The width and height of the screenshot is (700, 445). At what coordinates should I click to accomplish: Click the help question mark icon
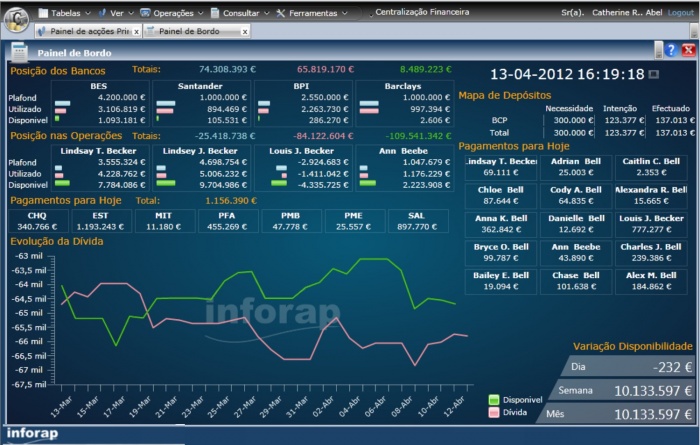click(671, 50)
